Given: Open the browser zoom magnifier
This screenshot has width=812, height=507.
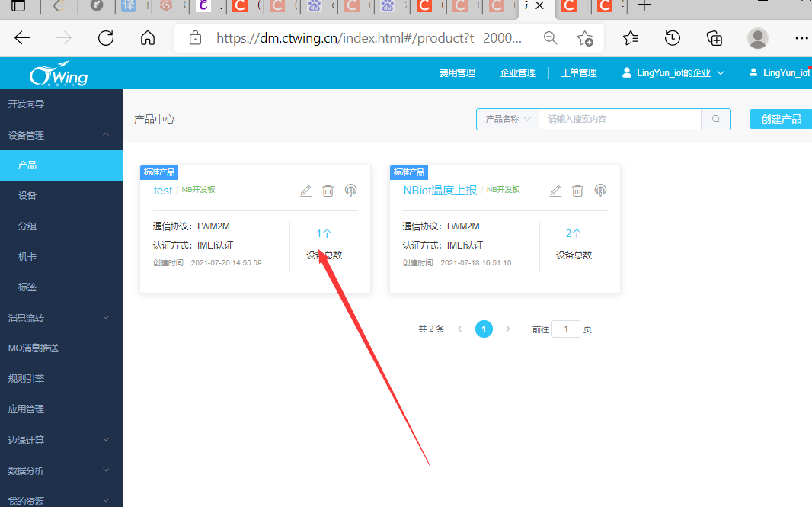Looking at the screenshot, I should 551,38.
